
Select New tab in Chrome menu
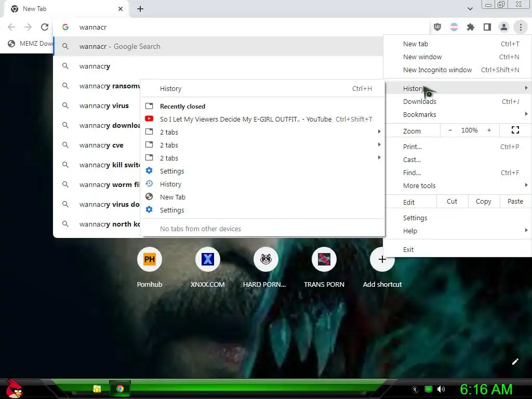pos(458,44)
